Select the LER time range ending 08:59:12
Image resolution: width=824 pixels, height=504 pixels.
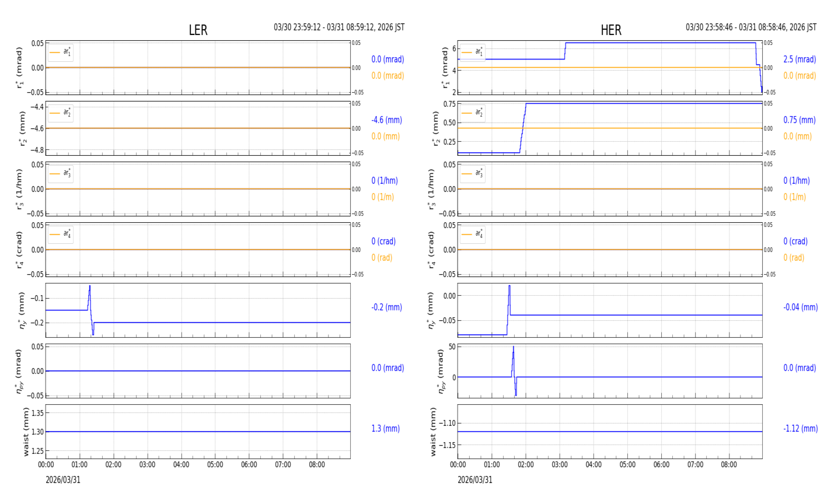(x=339, y=27)
